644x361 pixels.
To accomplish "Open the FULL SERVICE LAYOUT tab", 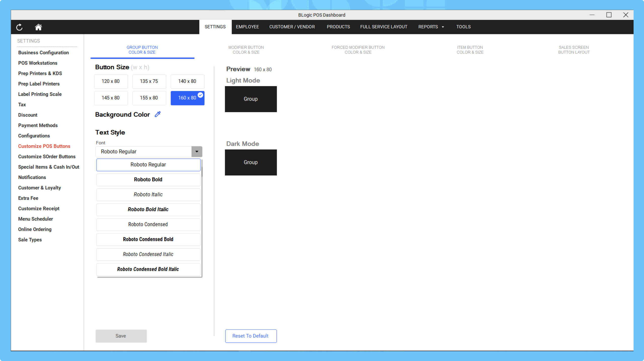I will (384, 27).
